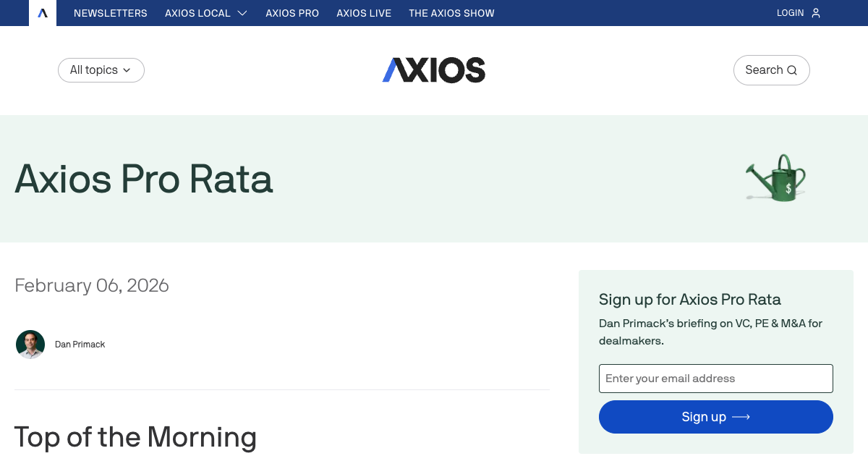Click the Sign up button
Image resolution: width=868 pixels, height=456 pixels.
[x=715, y=417]
